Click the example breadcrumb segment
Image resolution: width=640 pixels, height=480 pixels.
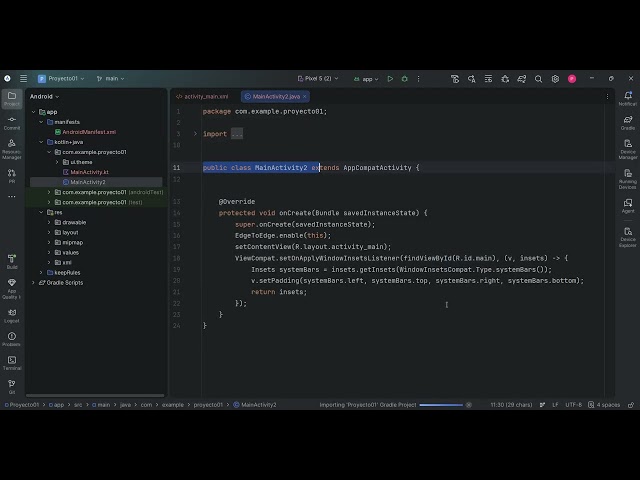point(173,405)
